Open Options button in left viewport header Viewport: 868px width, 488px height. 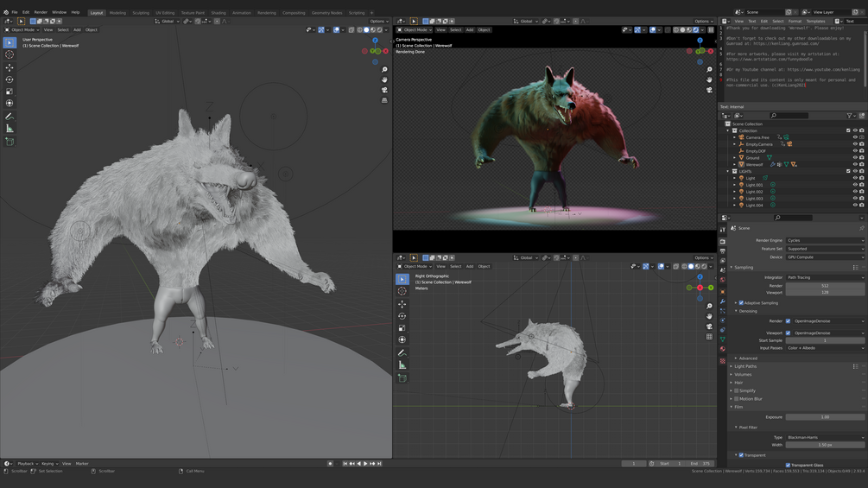378,22
